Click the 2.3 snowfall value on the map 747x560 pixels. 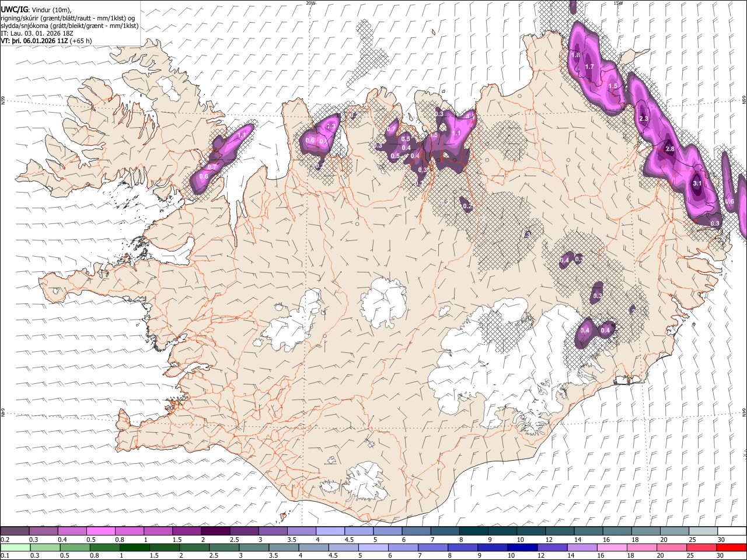(x=644, y=119)
